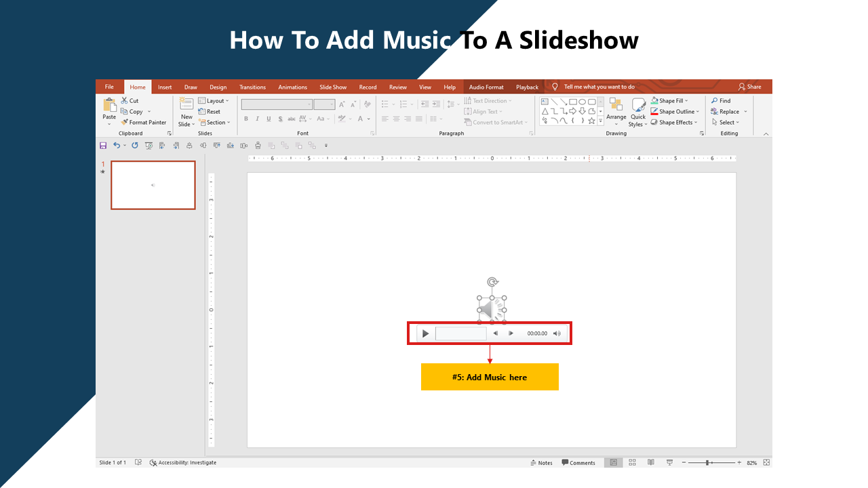
Task: Justify the paragraph text
Action: pos(419,119)
